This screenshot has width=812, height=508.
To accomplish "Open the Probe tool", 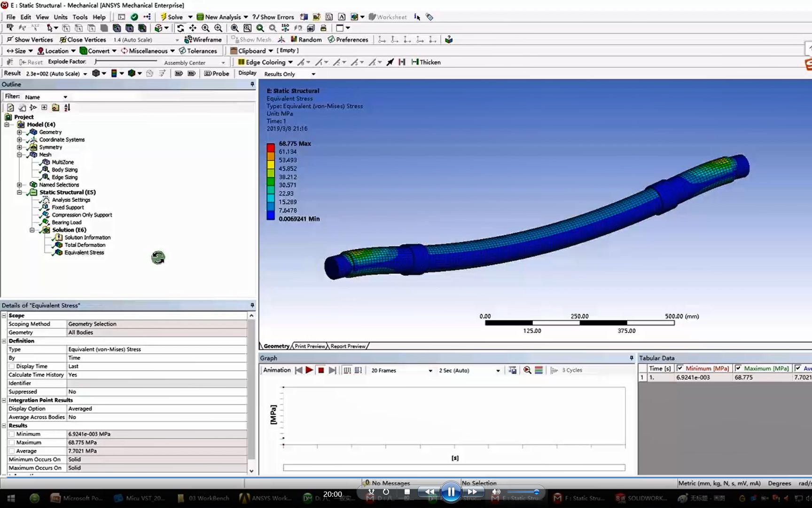I will [x=217, y=73].
